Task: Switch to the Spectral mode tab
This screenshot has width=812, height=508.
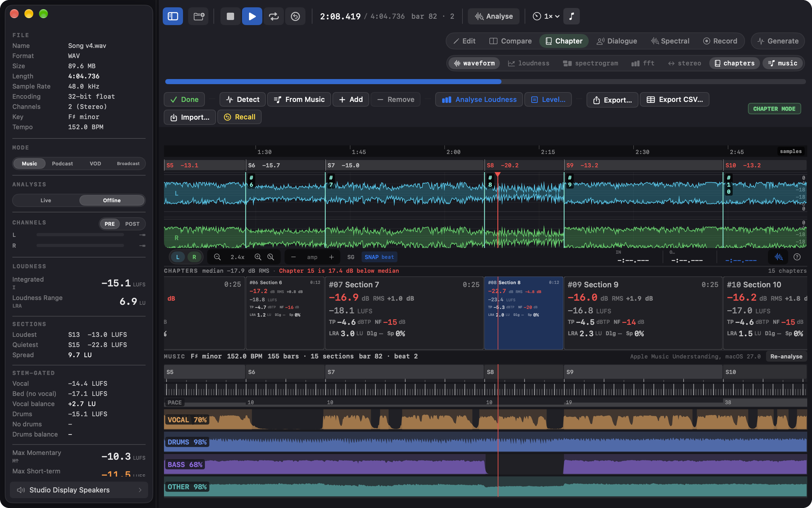Action: click(670, 41)
